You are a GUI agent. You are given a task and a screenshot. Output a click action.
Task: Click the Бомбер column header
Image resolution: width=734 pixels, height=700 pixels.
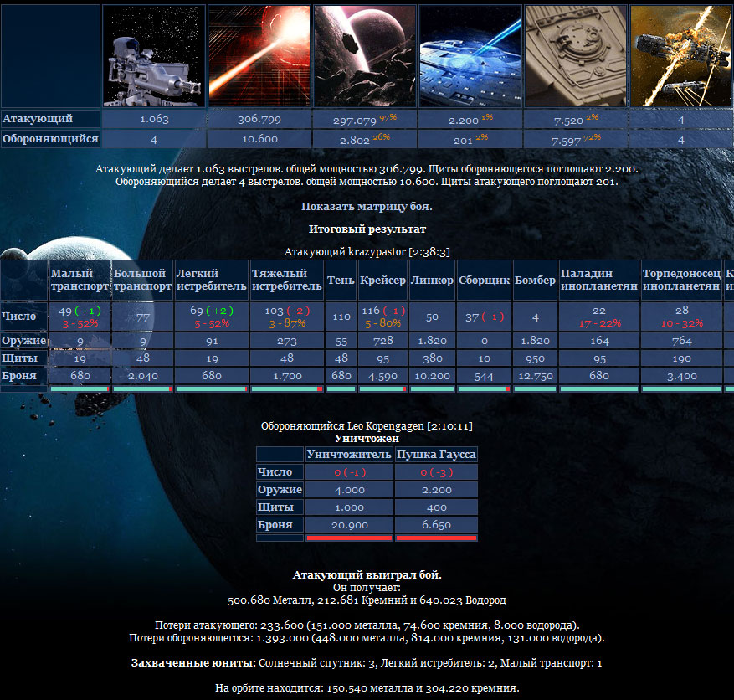(x=535, y=280)
